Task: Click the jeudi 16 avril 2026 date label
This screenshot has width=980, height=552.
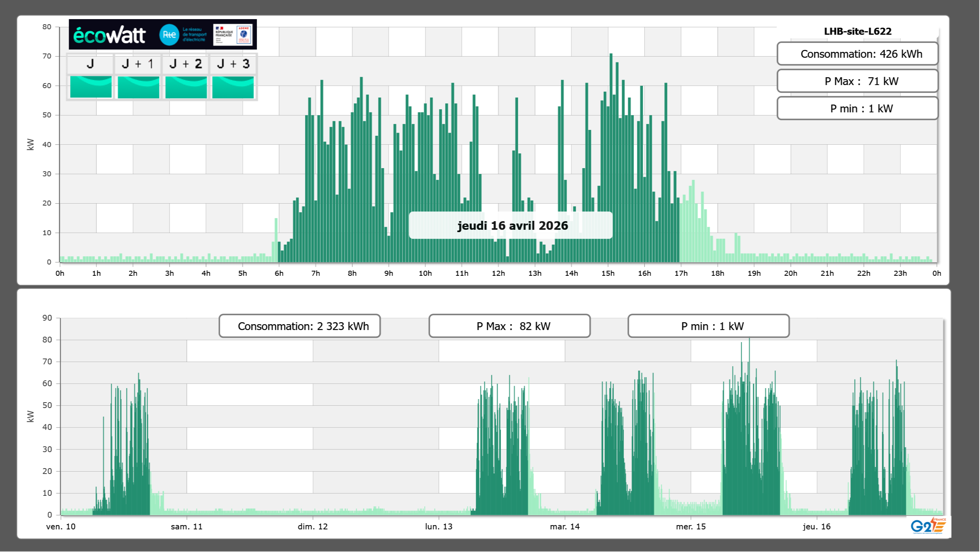Action: click(x=512, y=225)
